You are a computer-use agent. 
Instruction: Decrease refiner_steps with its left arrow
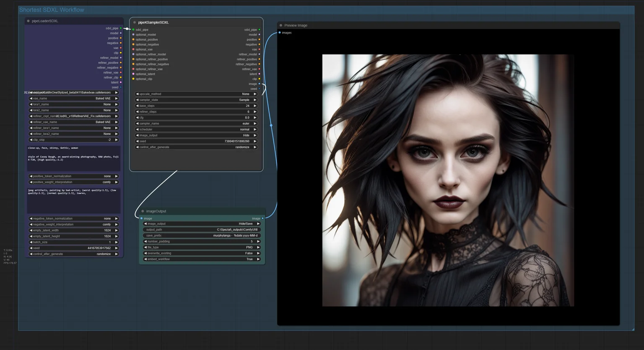pos(137,112)
